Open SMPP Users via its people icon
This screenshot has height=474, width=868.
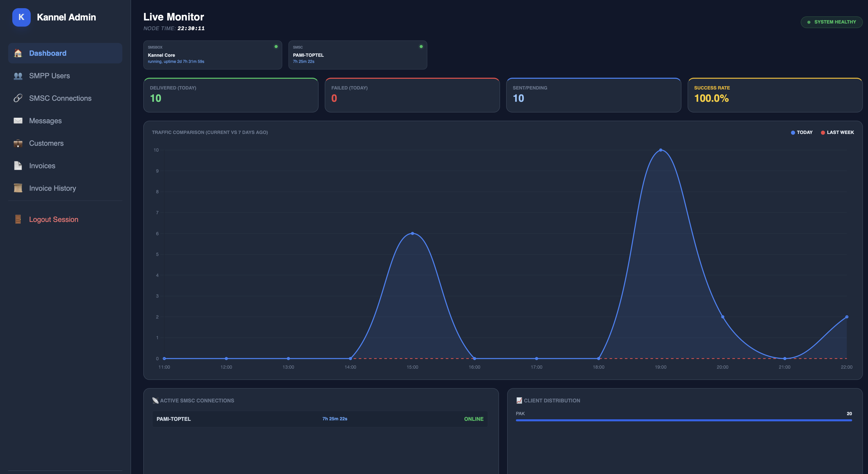[18, 76]
